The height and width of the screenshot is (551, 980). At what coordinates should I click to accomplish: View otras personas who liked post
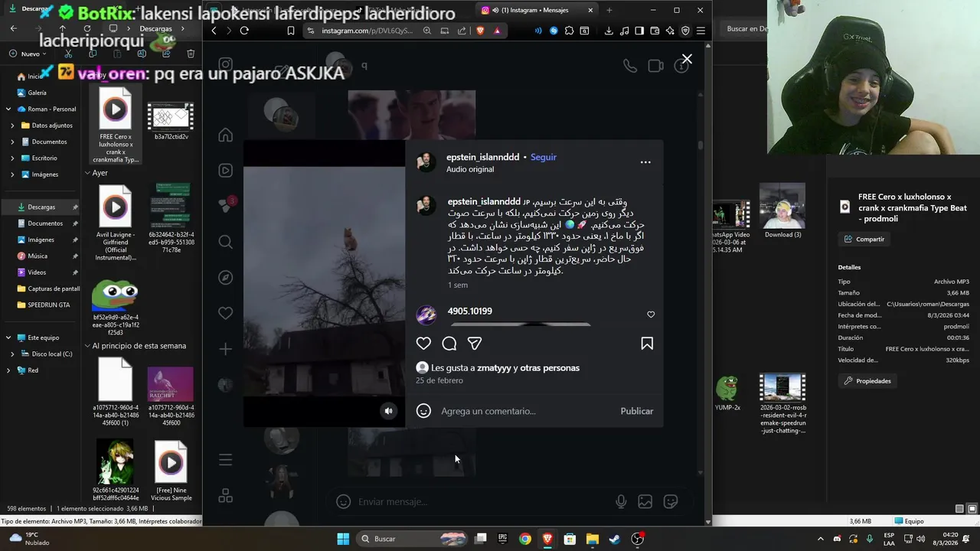tap(550, 368)
